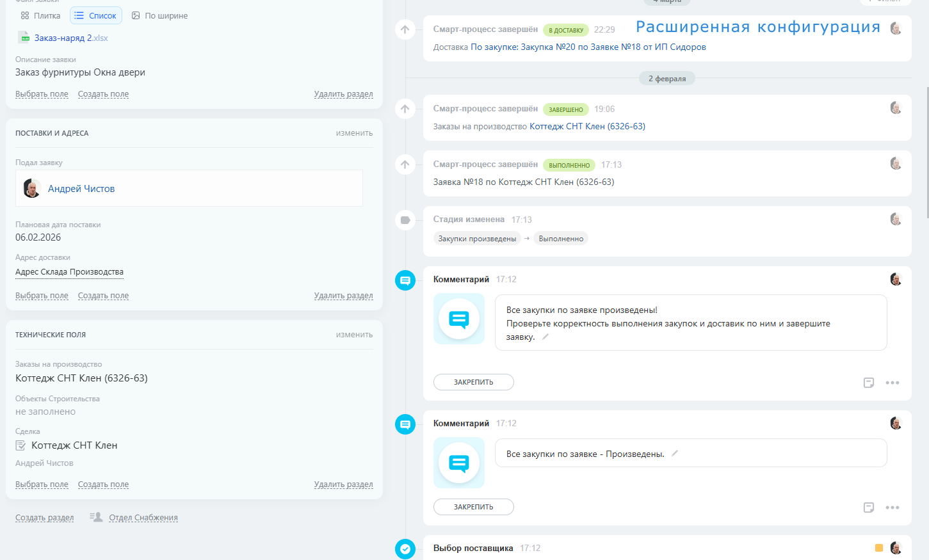Click the Стадия изменена timeline icon

click(405, 220)
